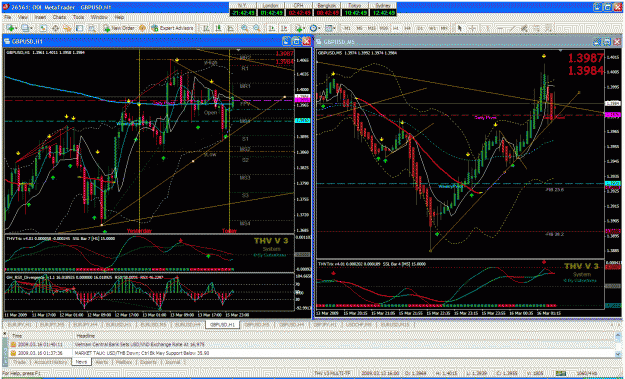
Task: Expand the New Chart dropdown arrow
Action: tap(17, 28)
